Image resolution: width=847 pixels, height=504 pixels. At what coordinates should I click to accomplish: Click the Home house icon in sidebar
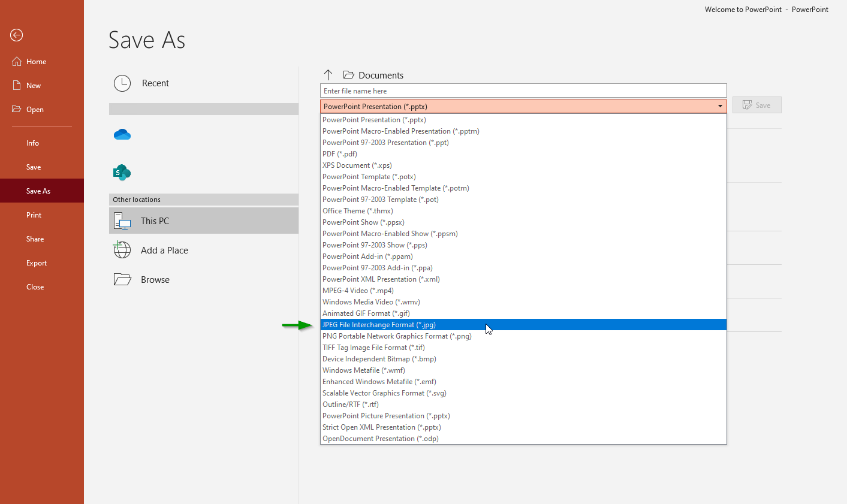[17, 62]
